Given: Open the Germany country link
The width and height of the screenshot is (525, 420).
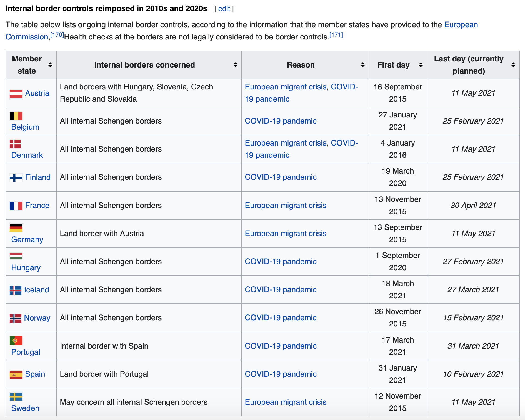Looking at the screenshot, I should click(x=27, y=240).
